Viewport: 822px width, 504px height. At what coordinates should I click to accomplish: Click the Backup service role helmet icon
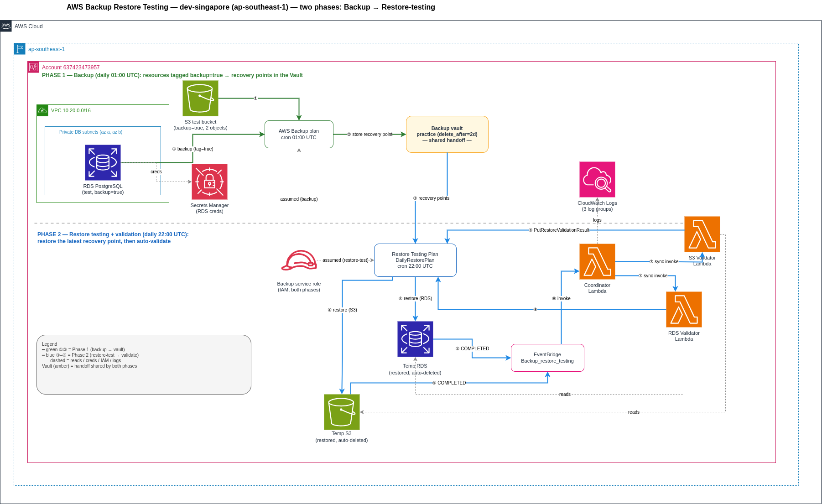coord(299,260)
